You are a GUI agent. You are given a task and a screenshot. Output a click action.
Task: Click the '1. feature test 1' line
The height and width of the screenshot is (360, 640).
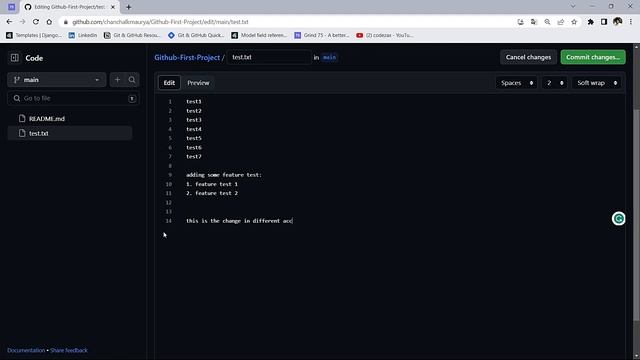pos(212,184)
